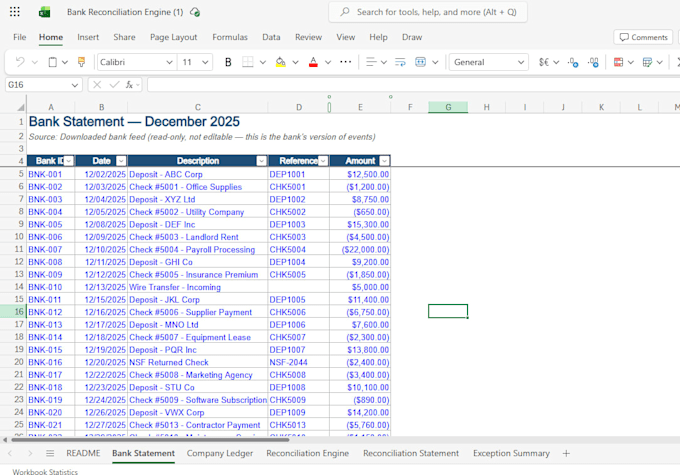Toggle Wrap Text
680x475 pixels.
tap(400, 62)
